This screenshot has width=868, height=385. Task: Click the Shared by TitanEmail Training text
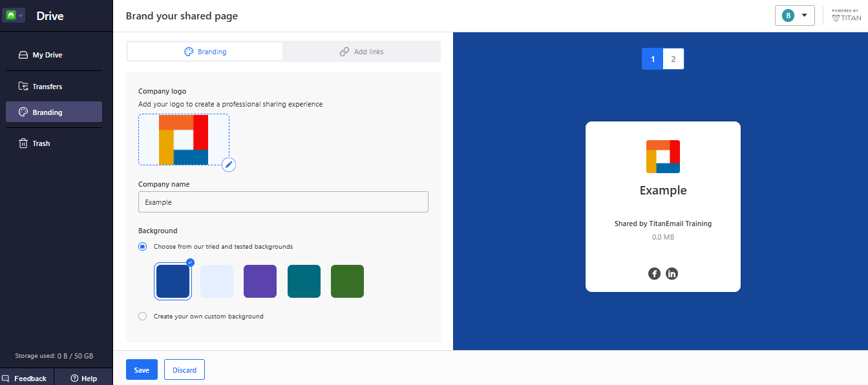click(x=663, y=224)
